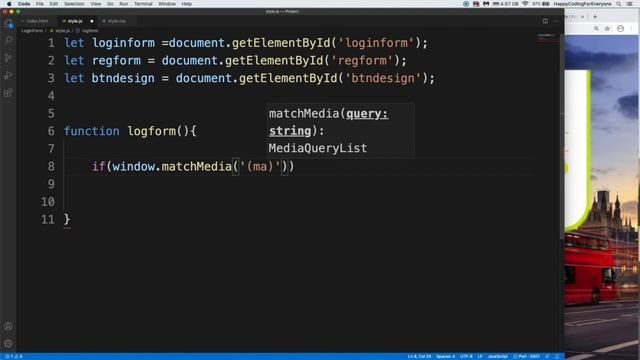Open the Accounts menu icon
640x360 pixels.
(8, 327)
